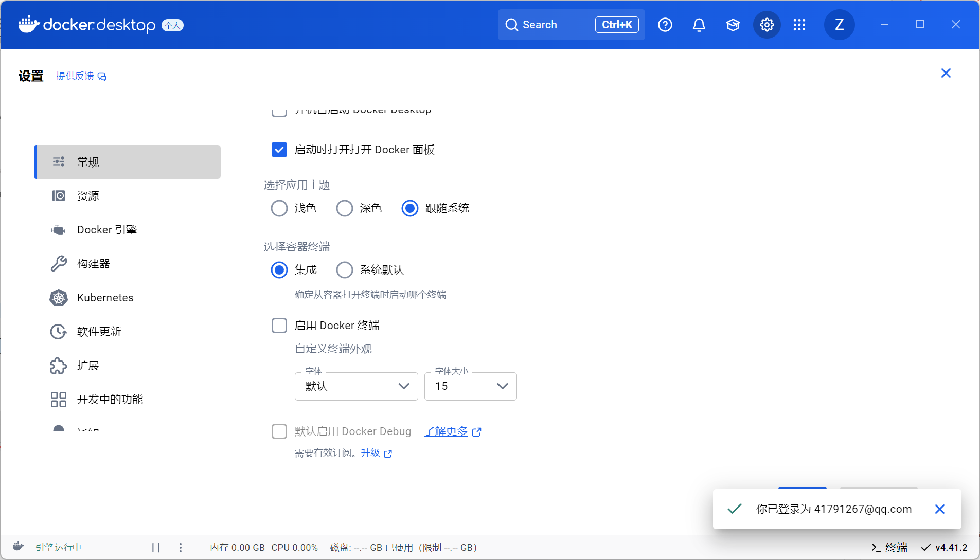Click the 内存 0.00 GB status text

(237, 548)
